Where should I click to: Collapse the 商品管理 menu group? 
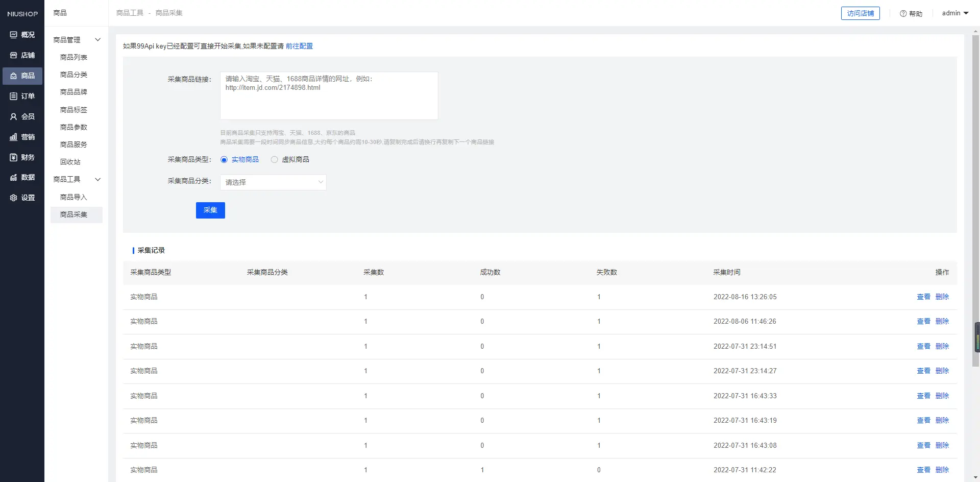(97, 40)
